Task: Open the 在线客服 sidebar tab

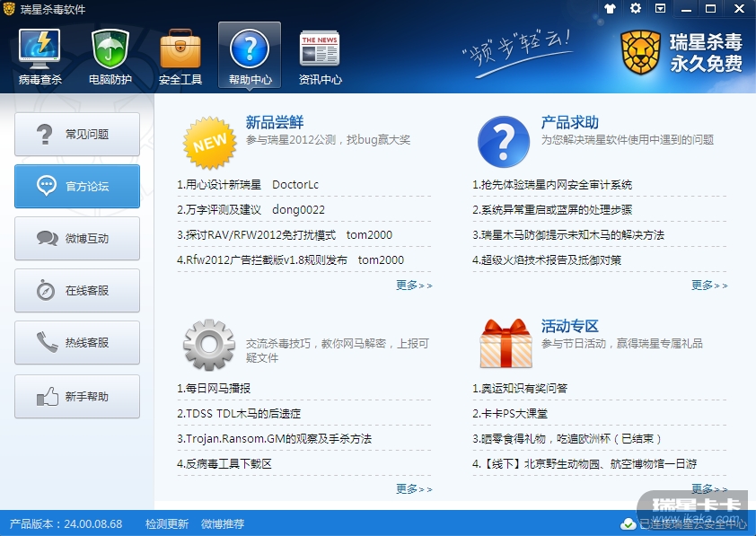Action: (77, 290)
